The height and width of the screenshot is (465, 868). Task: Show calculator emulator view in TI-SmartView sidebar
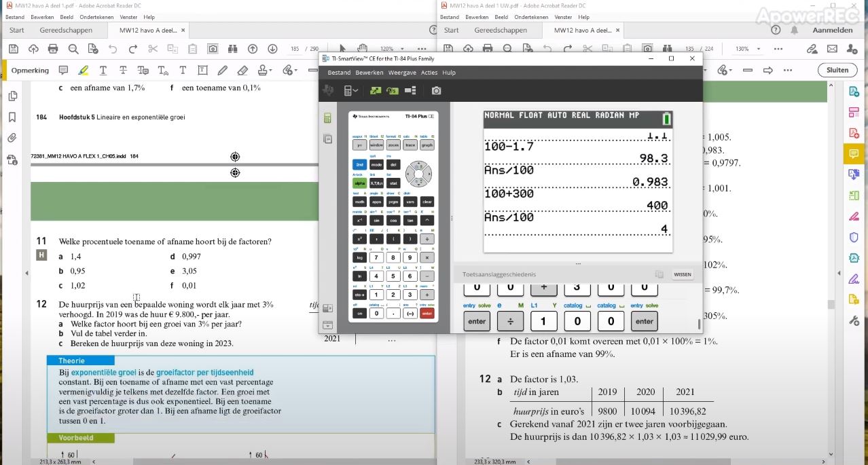[327, 118]
